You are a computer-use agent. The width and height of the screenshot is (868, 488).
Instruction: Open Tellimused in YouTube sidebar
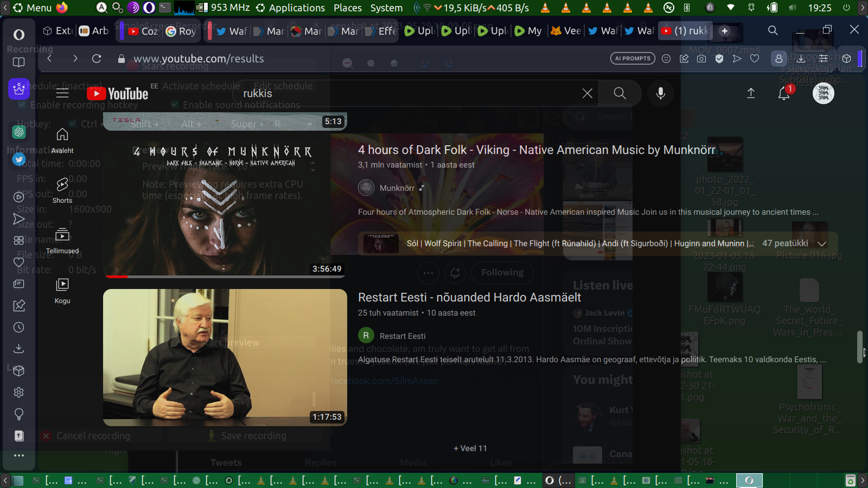click(x=62, y=241)
